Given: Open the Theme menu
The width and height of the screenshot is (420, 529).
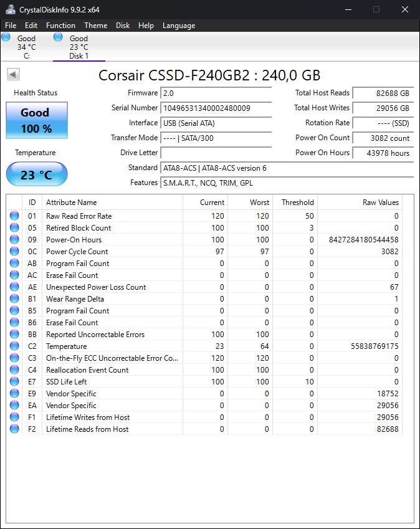Looking at the screenshot, I should (96, 26).
